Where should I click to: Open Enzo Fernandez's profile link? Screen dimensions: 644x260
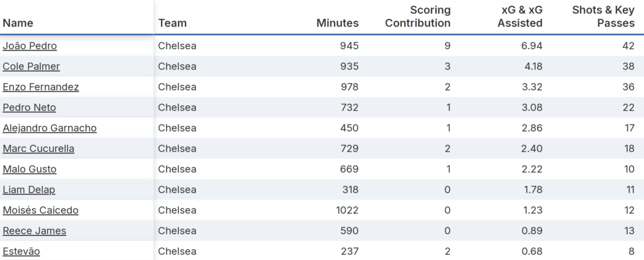tap(41, 87)
